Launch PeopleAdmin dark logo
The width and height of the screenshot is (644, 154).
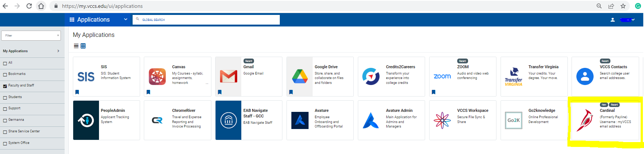tap(86, 120)
